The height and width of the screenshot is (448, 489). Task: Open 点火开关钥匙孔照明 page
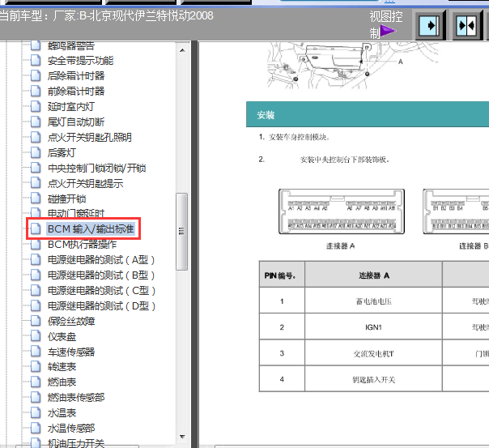[90, 137]
